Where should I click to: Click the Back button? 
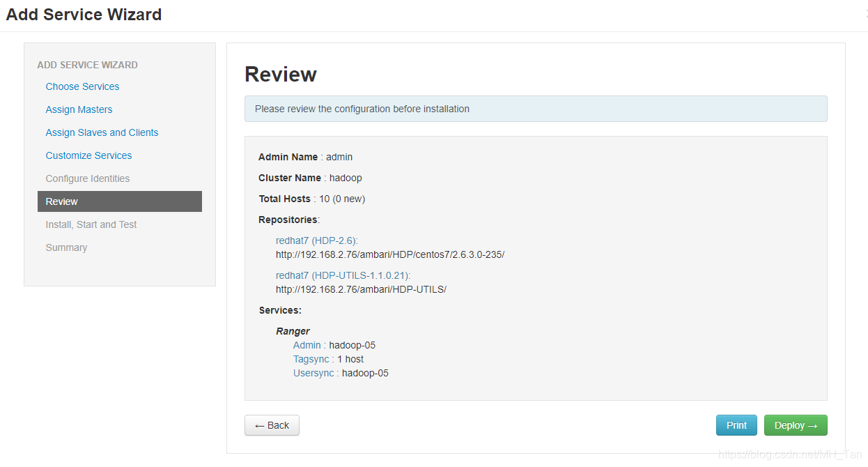tap(272, 425)
